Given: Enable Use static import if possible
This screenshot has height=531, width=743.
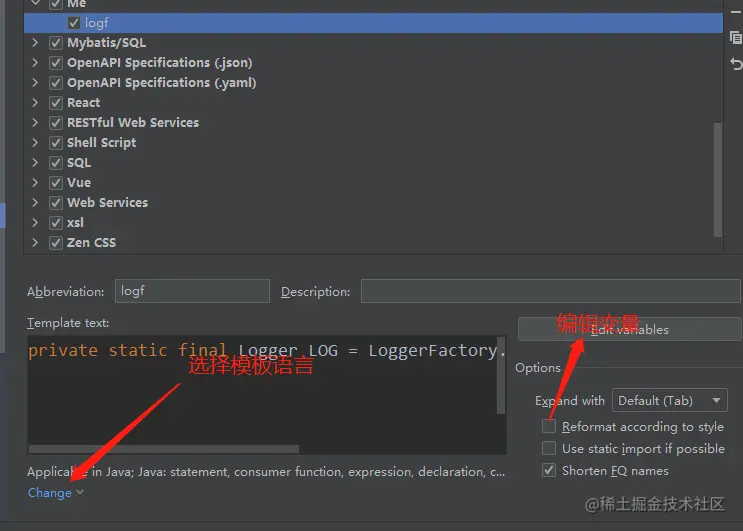Looking at the screenshot, I should tap(549, 448).
